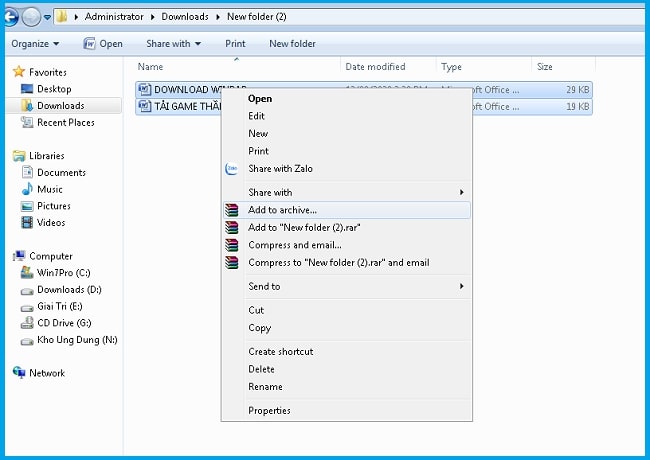The width and height of the screenshot is (650, 460).
Task: Open the Organize dropdown menu
Action: coord(34,44)
